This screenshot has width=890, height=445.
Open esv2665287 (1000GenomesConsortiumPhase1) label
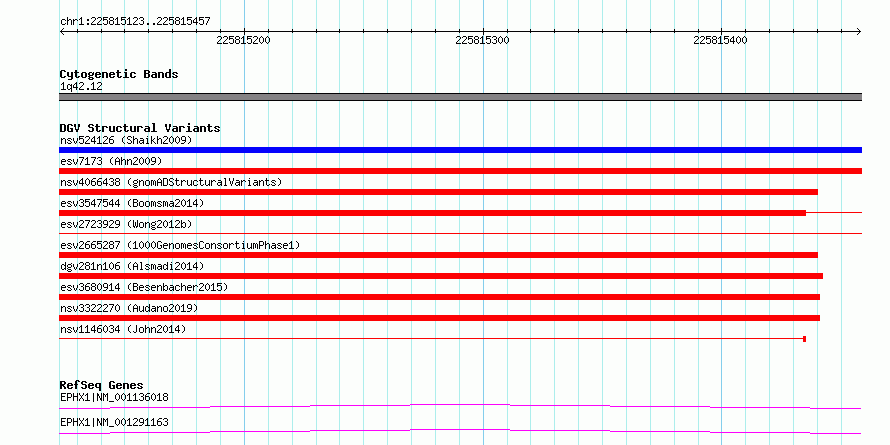click(x=180, y=245)
